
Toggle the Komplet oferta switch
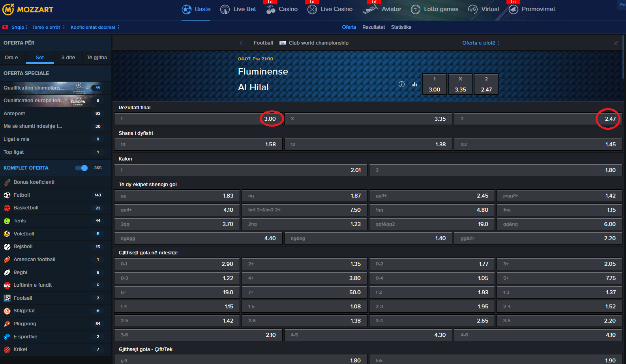coord(81,168)
